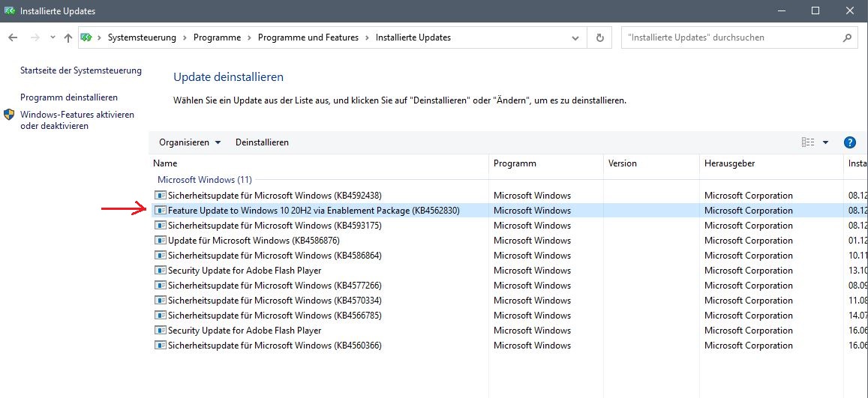This screenshot has width=868, height=398.
Task: Open the Organisieren menu
Action: pos(190,142)
